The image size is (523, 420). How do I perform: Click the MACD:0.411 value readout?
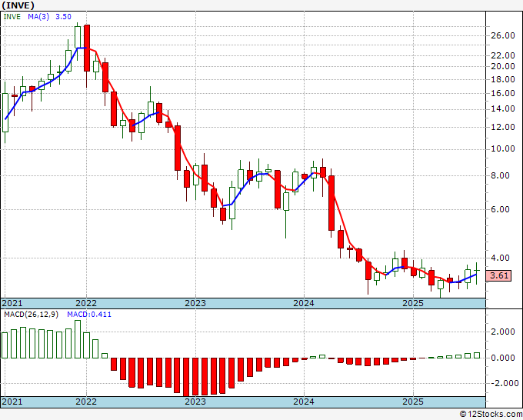(x=89, y=315)
